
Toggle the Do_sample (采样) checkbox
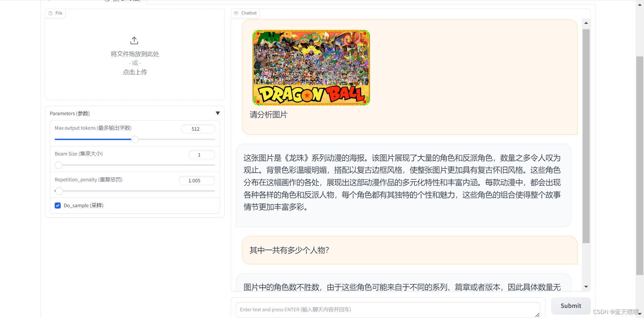click(58, 206)
